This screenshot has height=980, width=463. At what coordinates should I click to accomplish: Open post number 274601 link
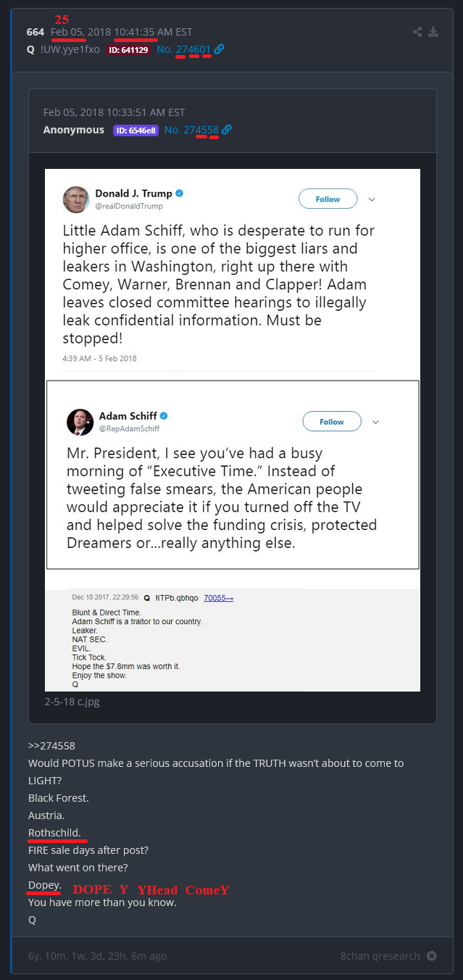pyautogui.click(x=193, y=49)
